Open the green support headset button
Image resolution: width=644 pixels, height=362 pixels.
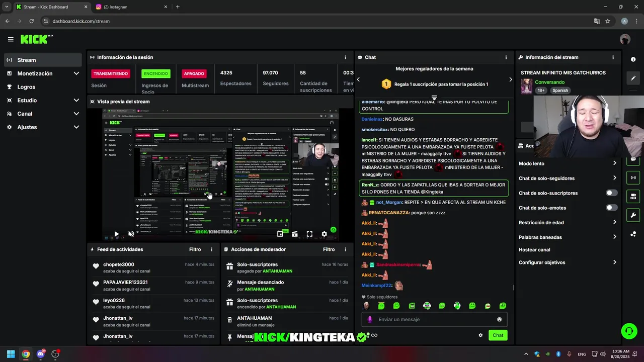[629, 331]
